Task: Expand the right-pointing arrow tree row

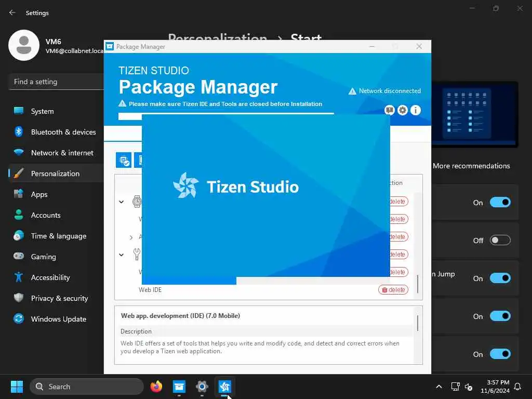Action: tap(131, 237)
